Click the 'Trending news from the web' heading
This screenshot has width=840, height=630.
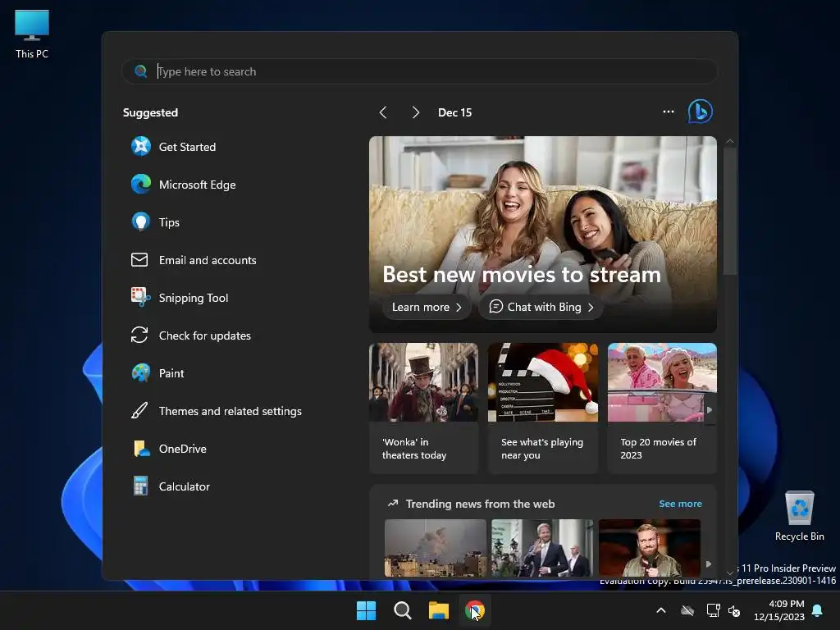480,504
